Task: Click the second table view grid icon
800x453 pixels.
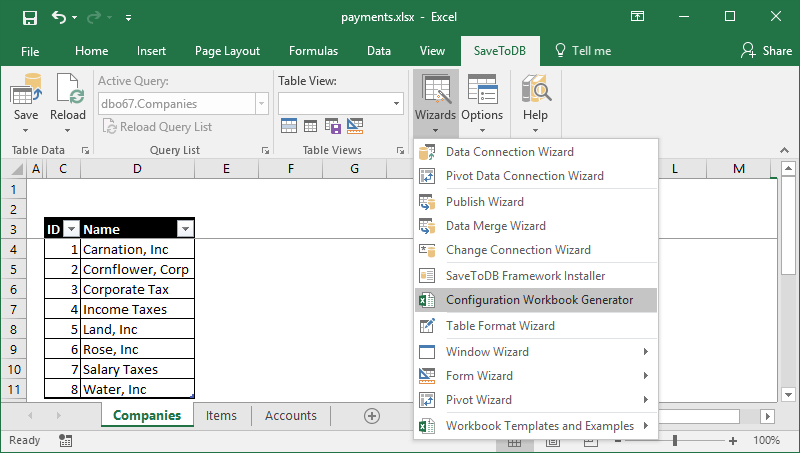Action: 310,125
